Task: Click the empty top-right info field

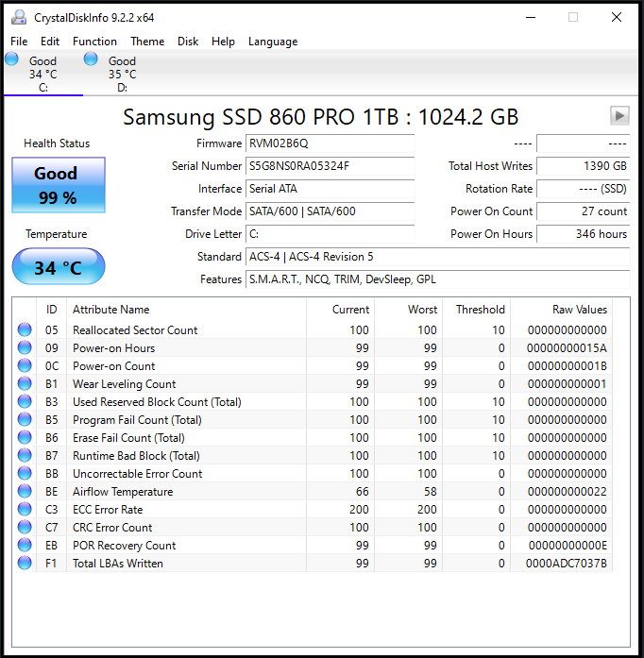Action: 584,143
